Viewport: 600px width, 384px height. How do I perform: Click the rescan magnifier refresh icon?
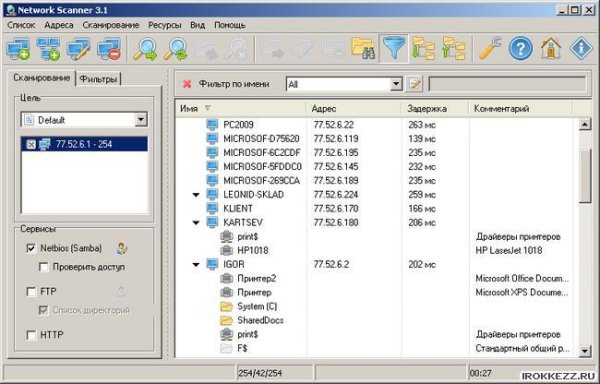pos(175,49)
